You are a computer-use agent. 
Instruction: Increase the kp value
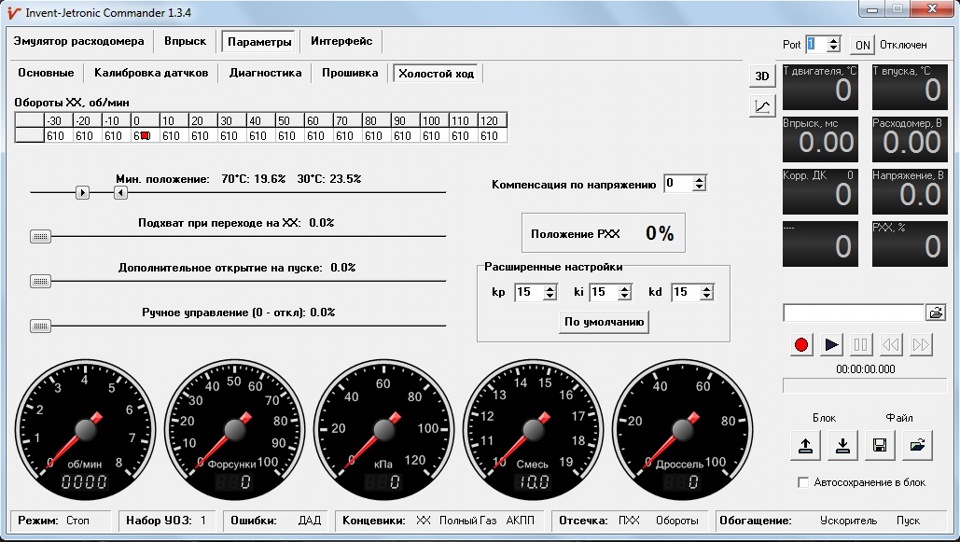click(550, 288)
